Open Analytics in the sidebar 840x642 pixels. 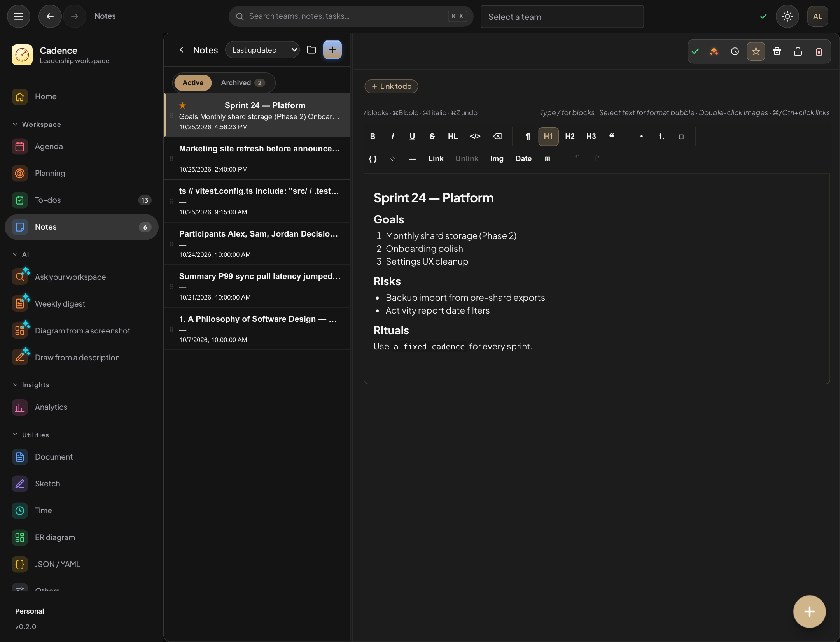coord(82,407)
